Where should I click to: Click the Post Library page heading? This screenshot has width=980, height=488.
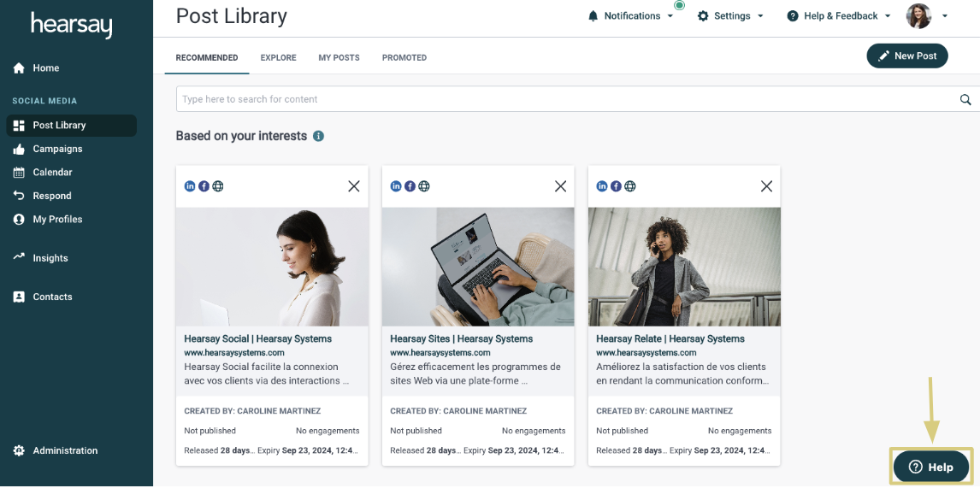pos(231,16)
